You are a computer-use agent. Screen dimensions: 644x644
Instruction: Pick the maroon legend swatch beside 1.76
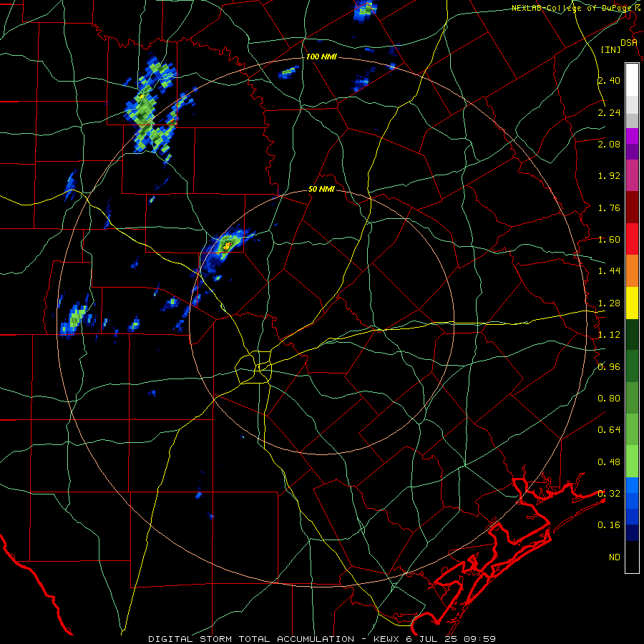[632, 208]
